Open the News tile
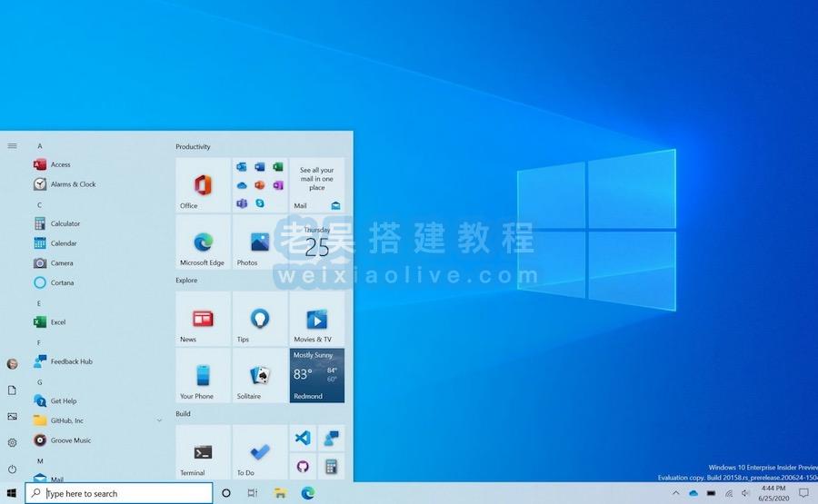The height and width of the screenshot is (504, 818). (x=203, y=319)
